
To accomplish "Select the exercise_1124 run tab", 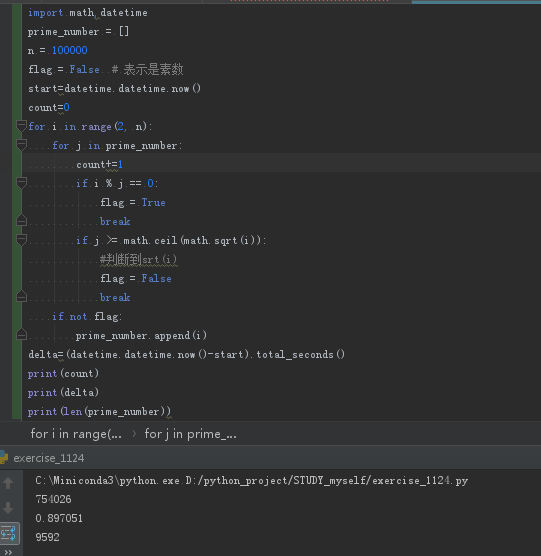I will [49, 458].
